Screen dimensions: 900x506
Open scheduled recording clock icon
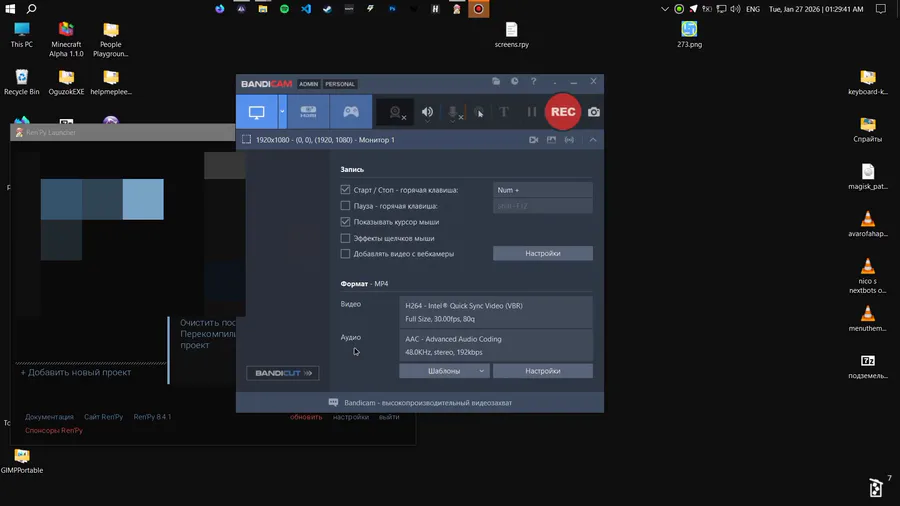[514, 81]
